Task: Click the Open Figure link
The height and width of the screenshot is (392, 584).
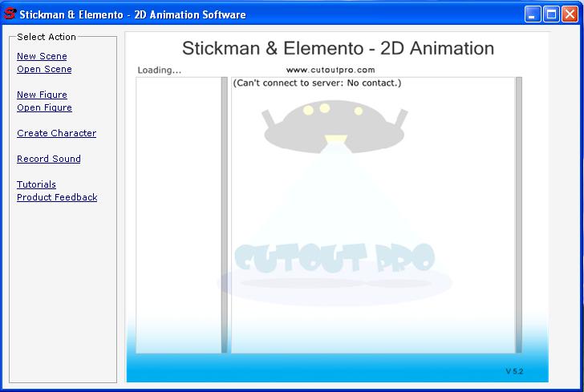Action: [x=44, y=107]
